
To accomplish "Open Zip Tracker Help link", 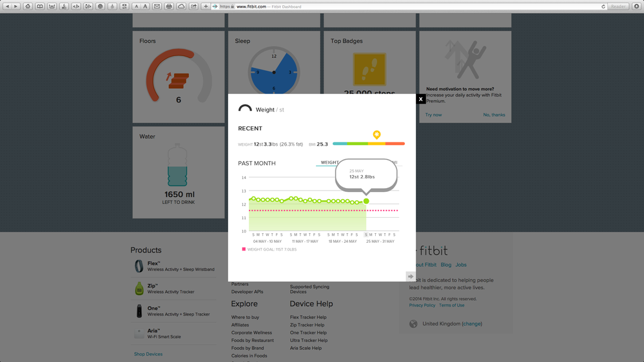I will 307,325.
